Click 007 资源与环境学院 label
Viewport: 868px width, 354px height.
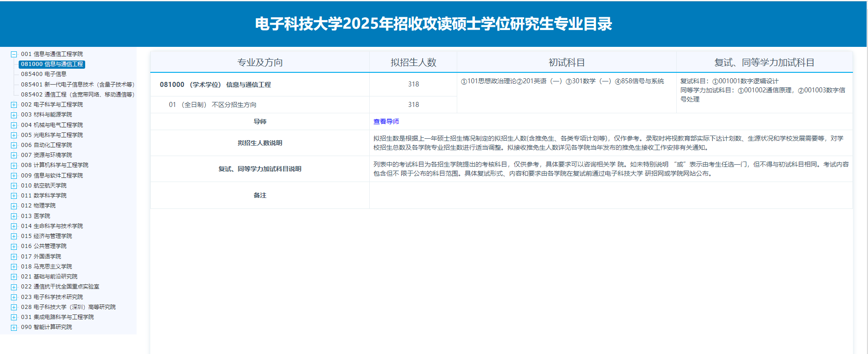46,155
